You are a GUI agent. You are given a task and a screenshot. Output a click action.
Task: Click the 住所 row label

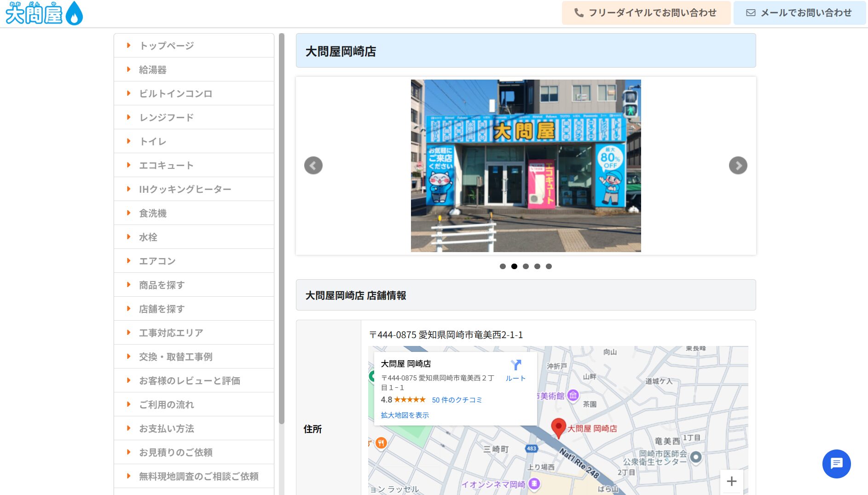click(312, 429)
